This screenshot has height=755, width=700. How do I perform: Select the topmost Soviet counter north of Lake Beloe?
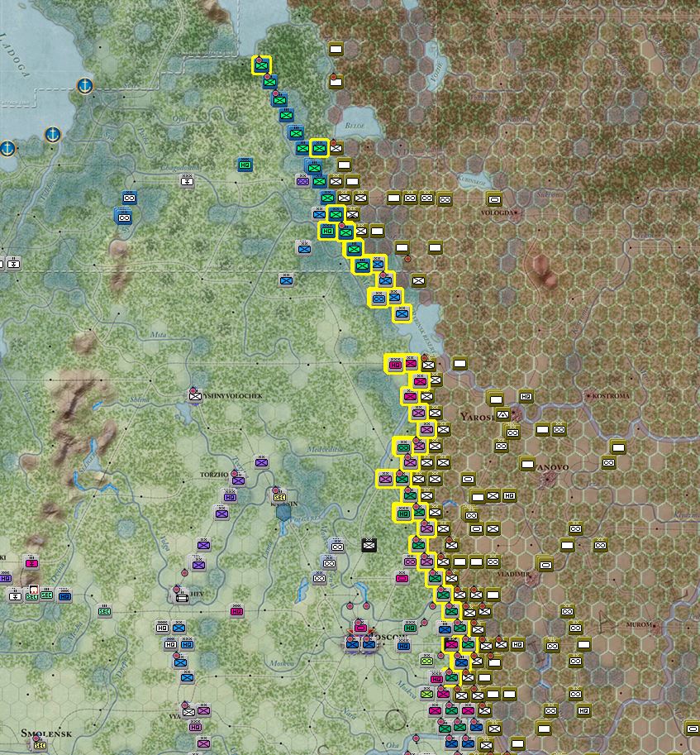point(336,49)
